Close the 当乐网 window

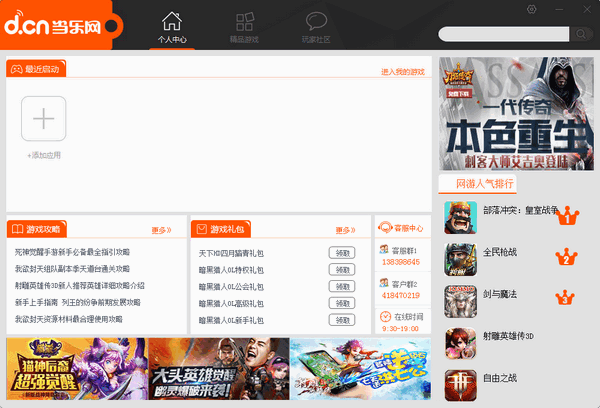click(x=587, y=9)
